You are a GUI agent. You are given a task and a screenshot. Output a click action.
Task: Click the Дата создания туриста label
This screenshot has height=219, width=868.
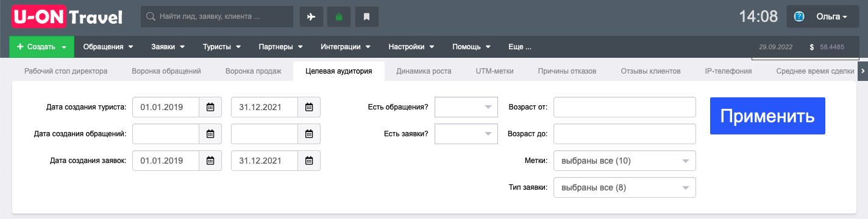(x=86, y=107)
